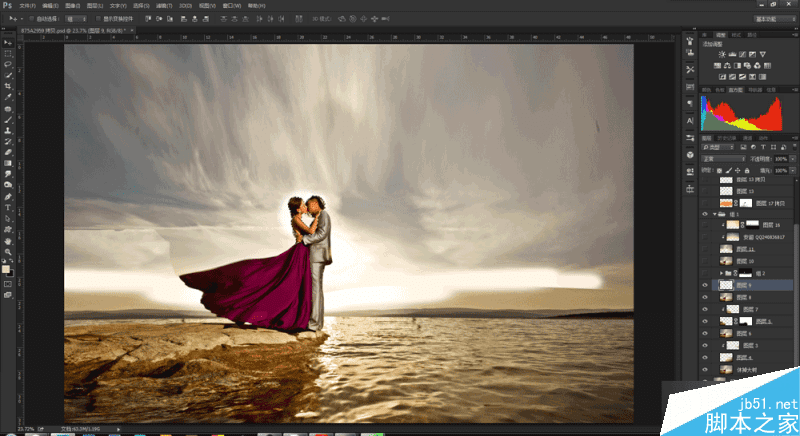Open the 窗口 menu
This screenshot has width=800, height=436.
232,6
